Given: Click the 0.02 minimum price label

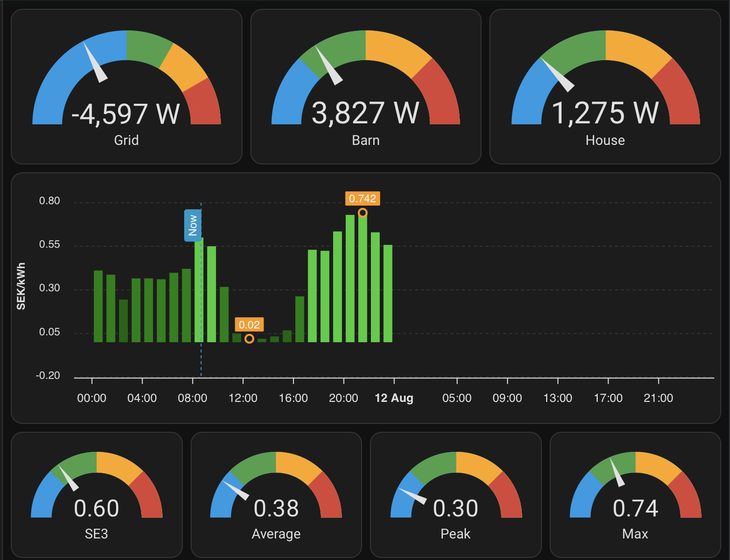Looking at the screenshot, I should click(249, 325).
